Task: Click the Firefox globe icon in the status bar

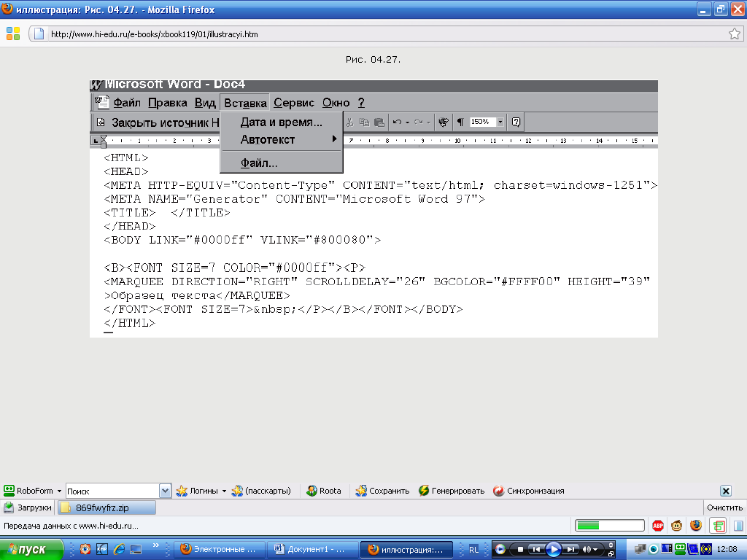Action: click(x=696, y=526)
